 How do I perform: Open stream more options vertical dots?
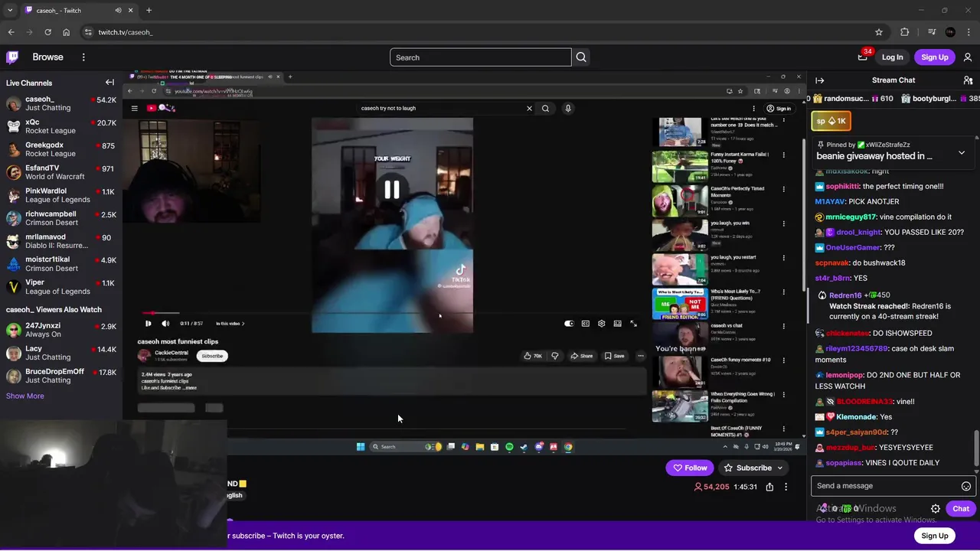click(x=786, y=487)
